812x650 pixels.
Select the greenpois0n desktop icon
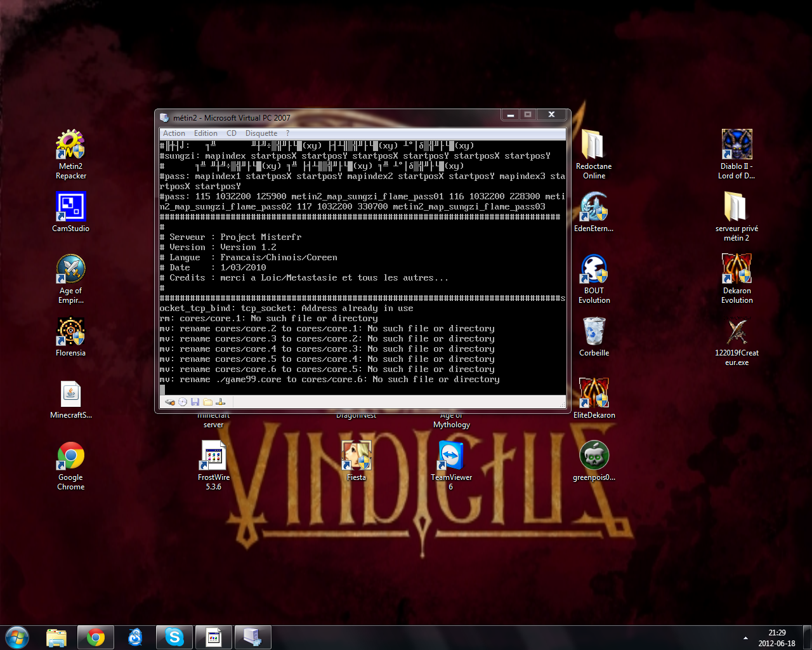[x=594, y=461]
